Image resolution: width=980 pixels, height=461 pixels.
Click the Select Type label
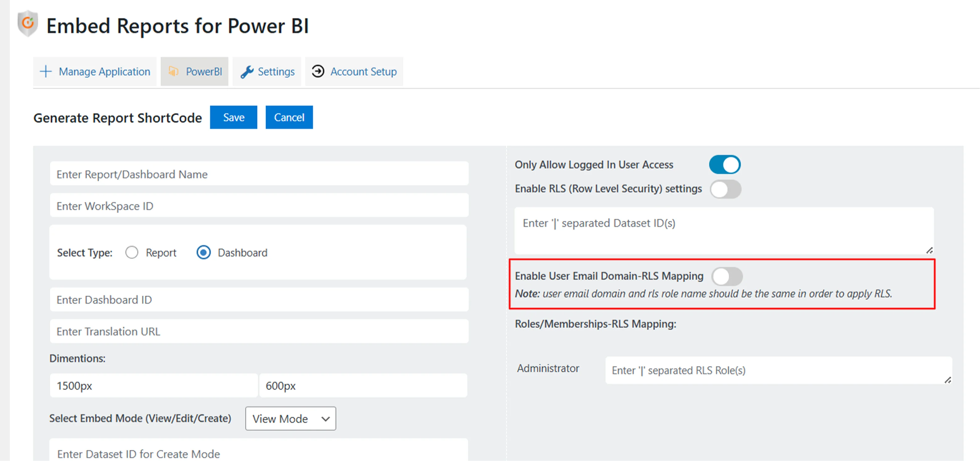(x=85, y=252)
